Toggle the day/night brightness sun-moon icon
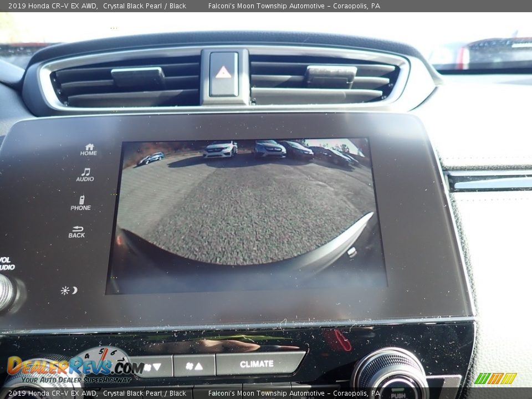Screen dimensions: 532x399 [x=69, y=290]
